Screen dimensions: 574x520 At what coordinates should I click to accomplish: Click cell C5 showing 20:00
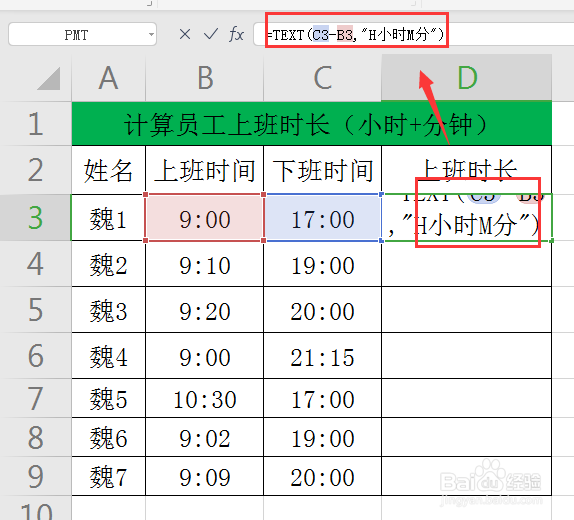click(x=322, y=310)
